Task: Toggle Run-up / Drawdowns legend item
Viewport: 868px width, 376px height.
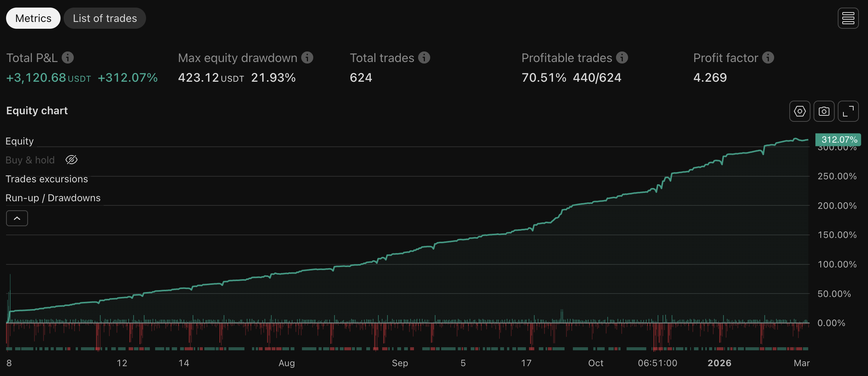Action: pos(53,198)
